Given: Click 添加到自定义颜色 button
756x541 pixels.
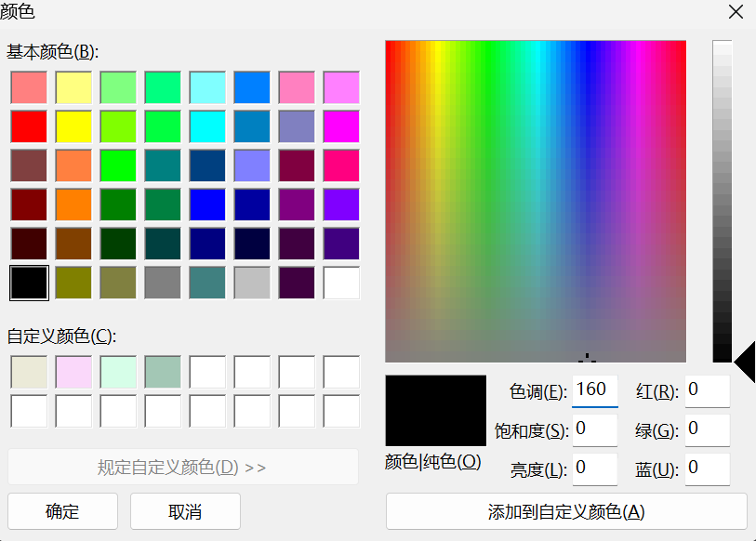Looking at the screenshot, I should point(565,511).
